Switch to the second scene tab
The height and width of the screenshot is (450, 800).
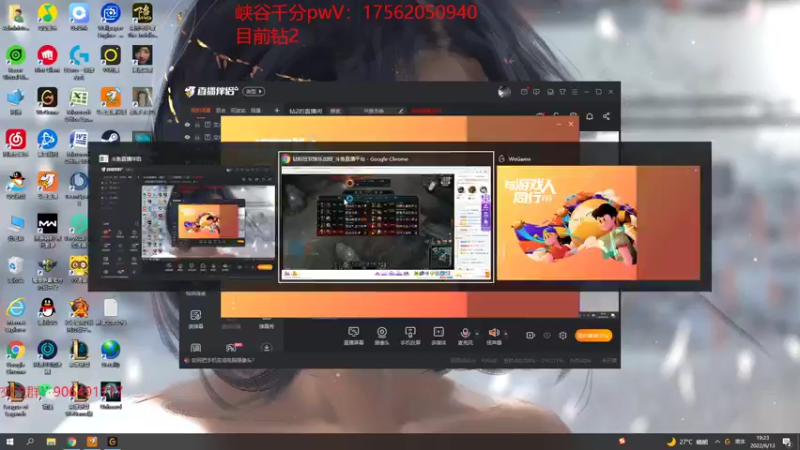coord(220,110)
